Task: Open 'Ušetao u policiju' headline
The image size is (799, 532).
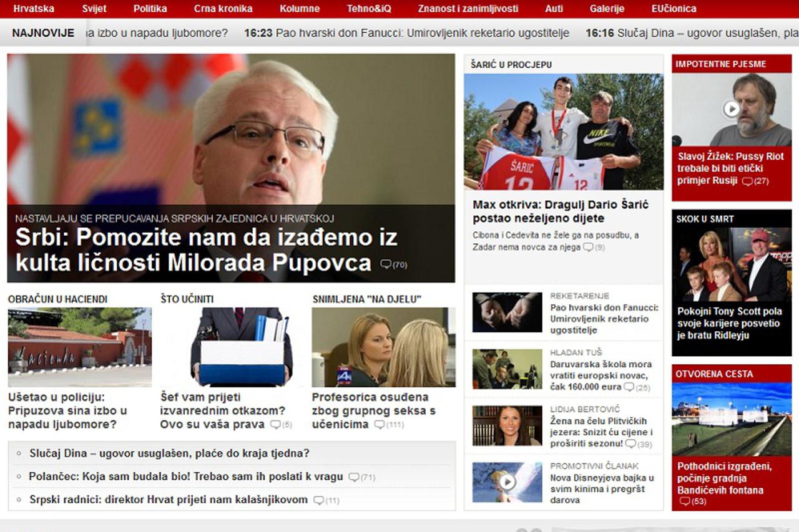Action: pos(67,410)
